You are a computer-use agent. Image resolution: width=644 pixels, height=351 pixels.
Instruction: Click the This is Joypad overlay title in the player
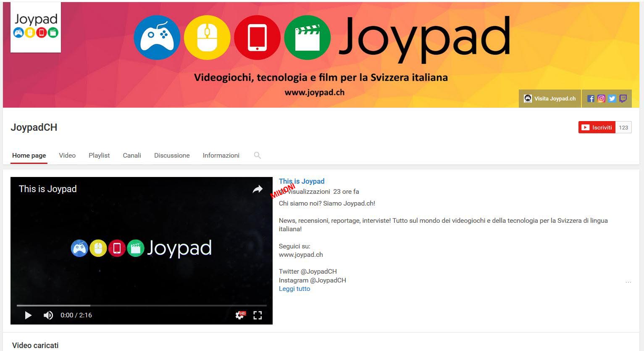48,189
